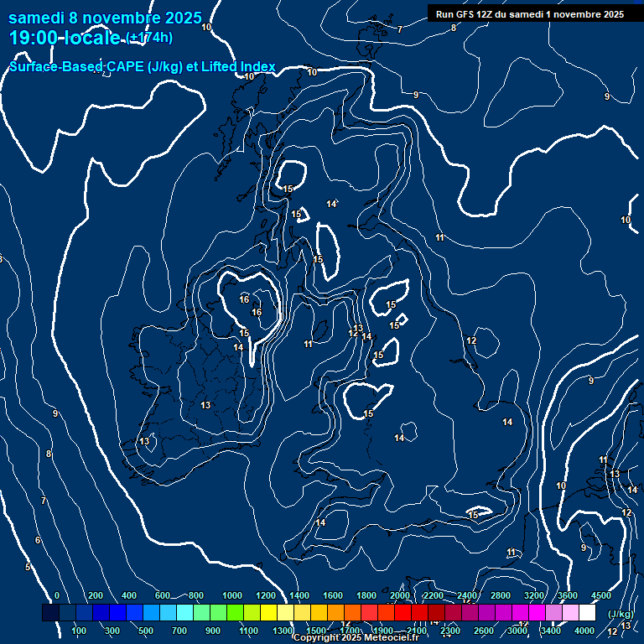The height and width of the screenshot is (644, 644).
Task: Click the white 4000–4500 J/kg legend swatch
Action: tap(587, 612)
